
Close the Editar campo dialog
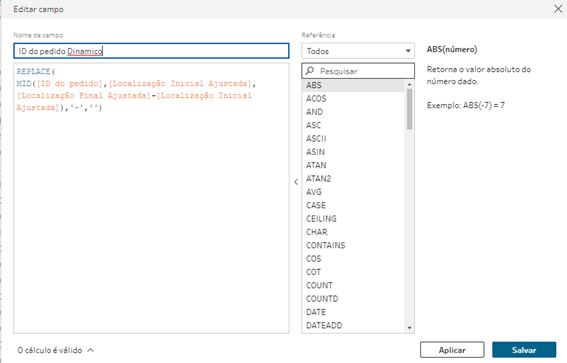click(558, 9)
